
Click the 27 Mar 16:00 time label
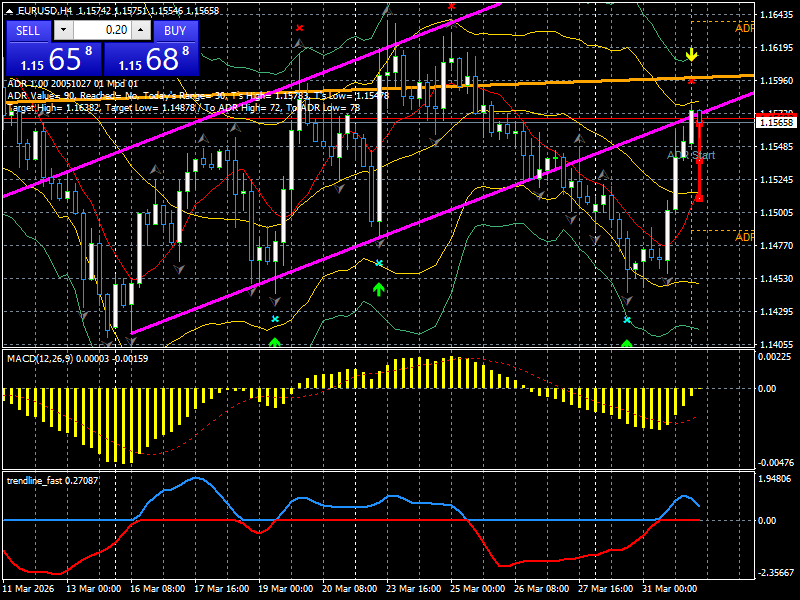point(606,588)
